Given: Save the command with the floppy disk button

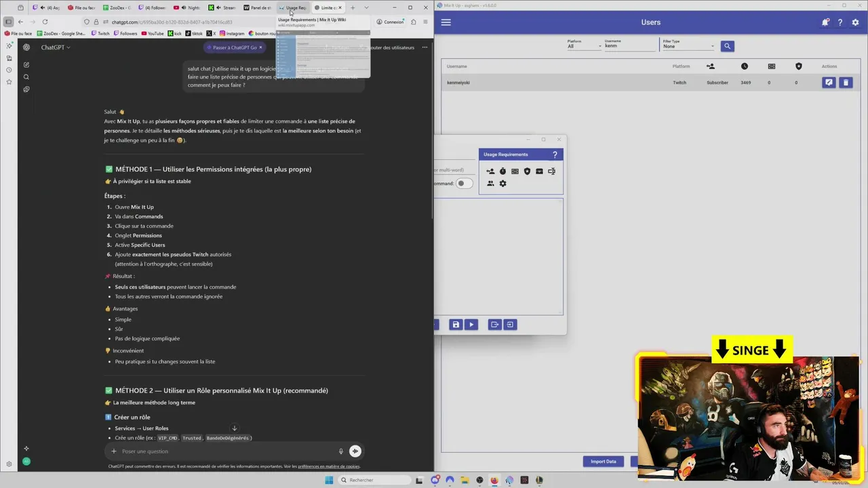Looking at the screenshot, I should click(x=456, y=325).
